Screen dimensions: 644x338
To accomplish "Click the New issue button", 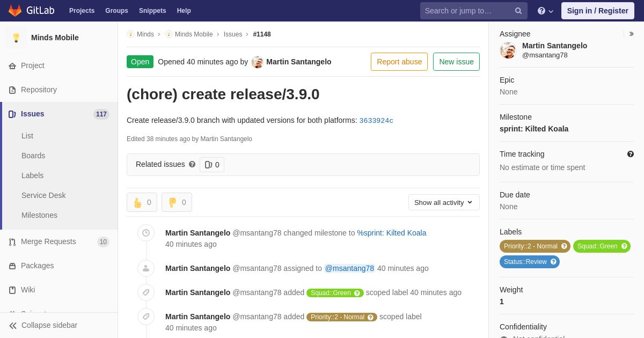I will [456, 62].
